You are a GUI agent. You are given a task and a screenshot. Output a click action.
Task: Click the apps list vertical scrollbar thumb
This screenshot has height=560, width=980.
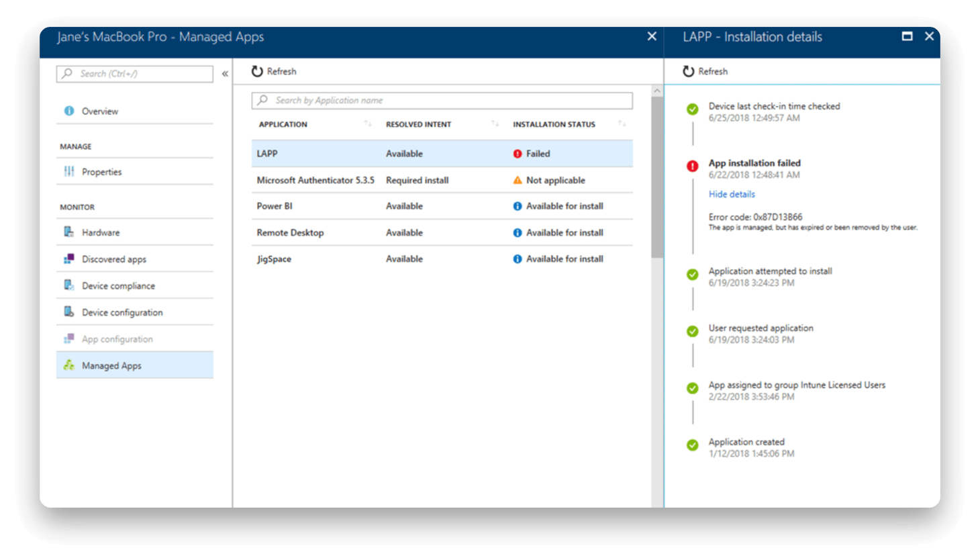(x=657, y=178)
